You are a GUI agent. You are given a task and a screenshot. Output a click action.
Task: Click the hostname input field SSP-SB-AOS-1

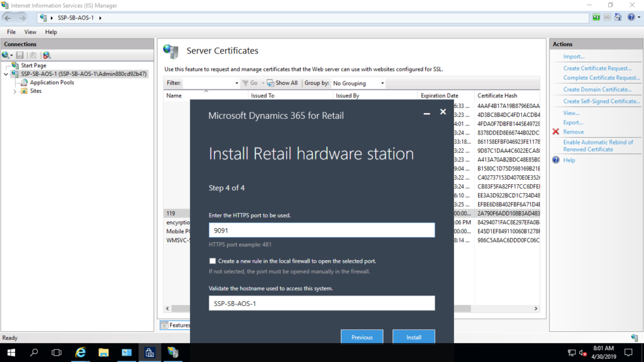pyautogui.click(x=321, y=304)
